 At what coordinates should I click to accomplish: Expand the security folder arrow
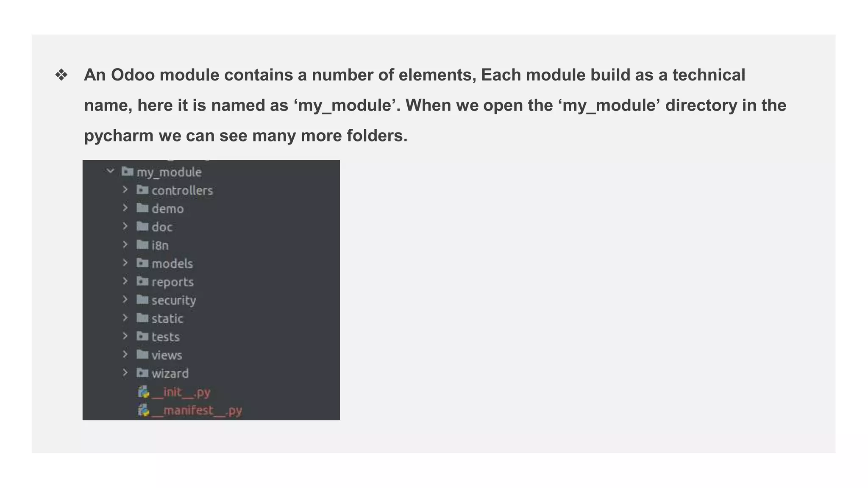(125, 299)
